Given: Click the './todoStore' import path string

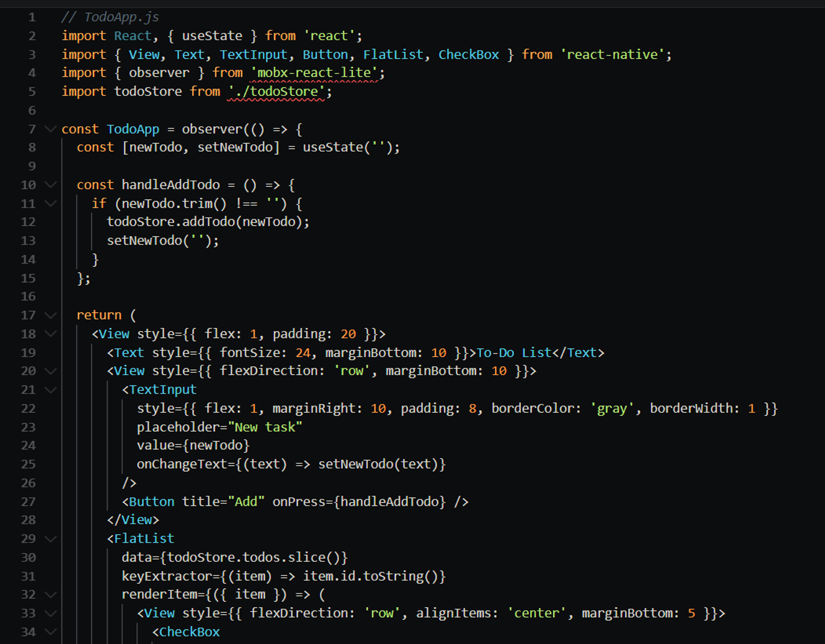Looking at the screenshot, I should coord(276,91).
